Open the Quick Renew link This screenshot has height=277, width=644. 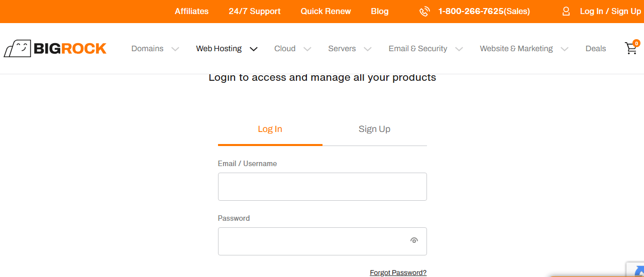point(326,12)
